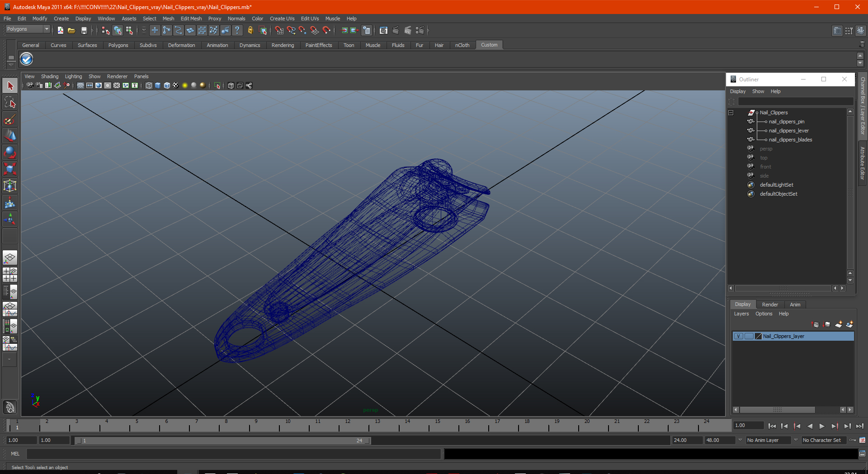Toggle visibility V box of Nail_Clippers_layer
This screenshot has height=474, width=868.
738,336
